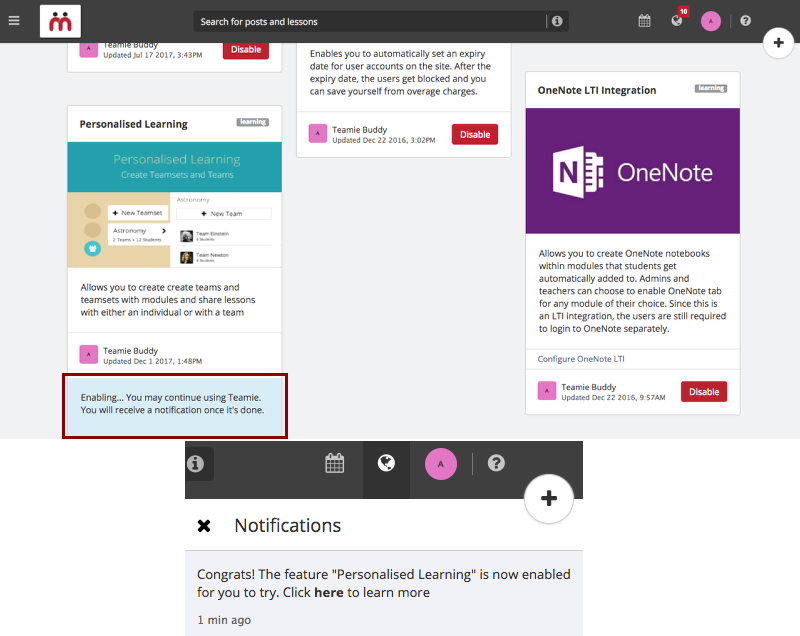Open Configure OneNote LTI link
This screenshot has width=800, height=636.
581,359
